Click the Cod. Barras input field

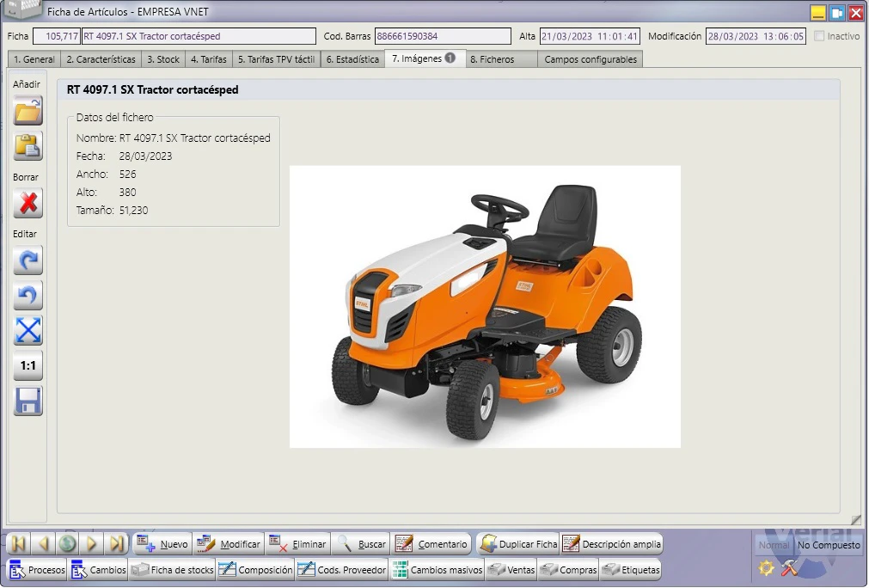[x=443, y=36]
